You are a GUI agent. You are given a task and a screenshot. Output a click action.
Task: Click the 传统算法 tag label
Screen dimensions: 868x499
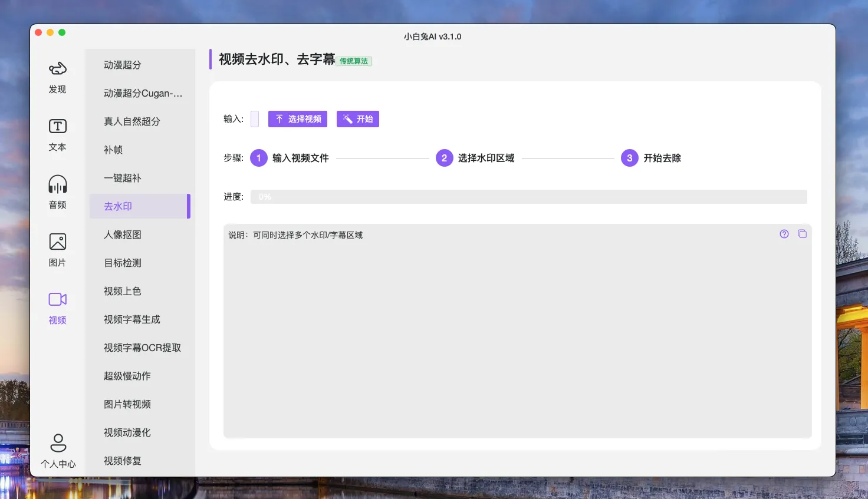coord(354,61)
